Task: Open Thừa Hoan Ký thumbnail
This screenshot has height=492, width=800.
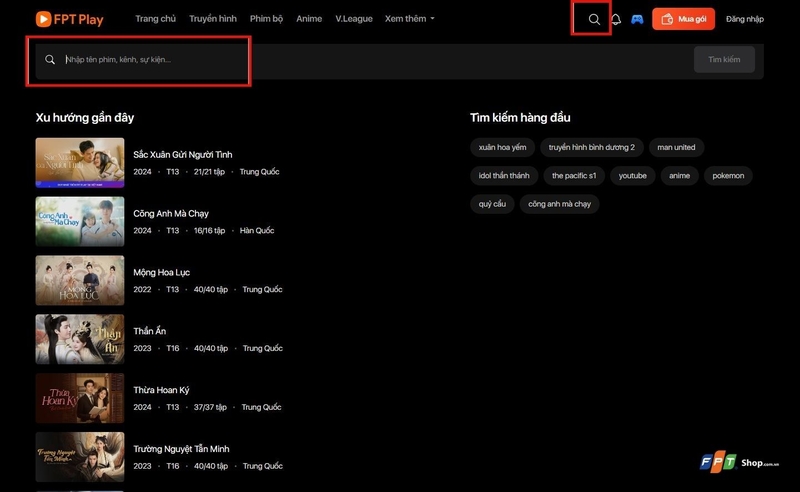Action: pyautogui.click(x=80, y=398)
